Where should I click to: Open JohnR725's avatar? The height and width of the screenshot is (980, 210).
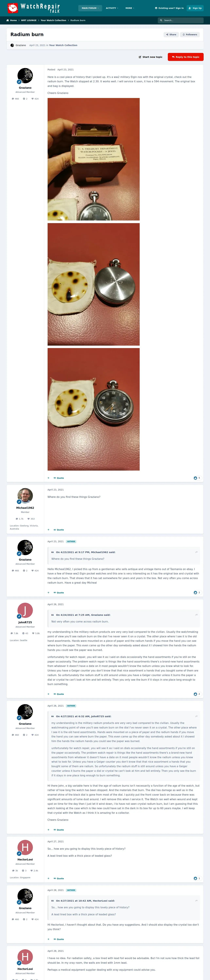[25, 610]
